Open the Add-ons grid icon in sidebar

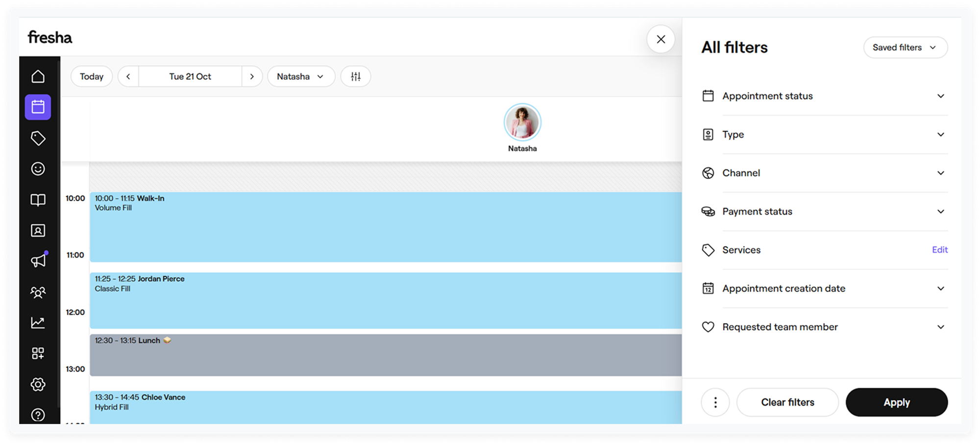click(x=38, y=353)
